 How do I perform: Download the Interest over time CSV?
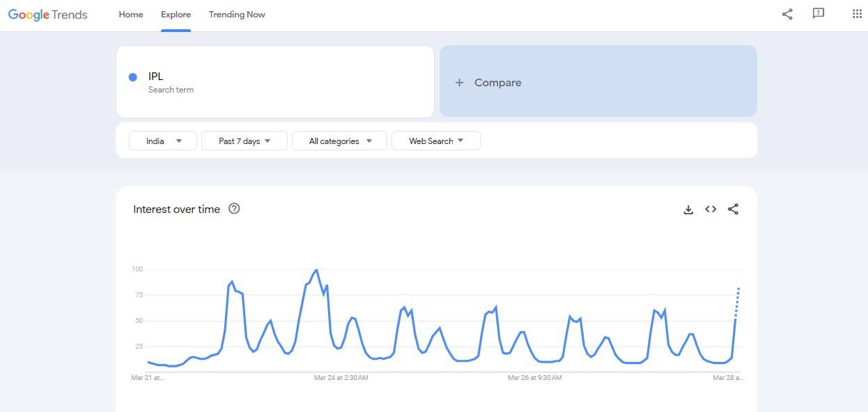688,209
